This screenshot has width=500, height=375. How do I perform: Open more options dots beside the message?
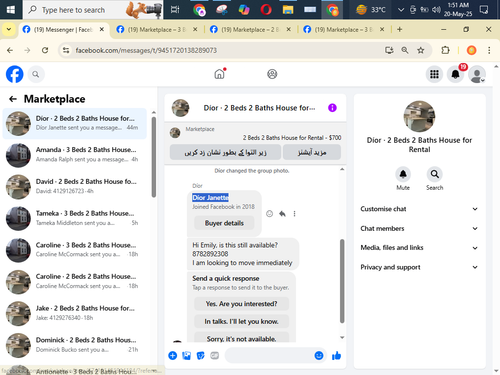(x=294, y=214)
